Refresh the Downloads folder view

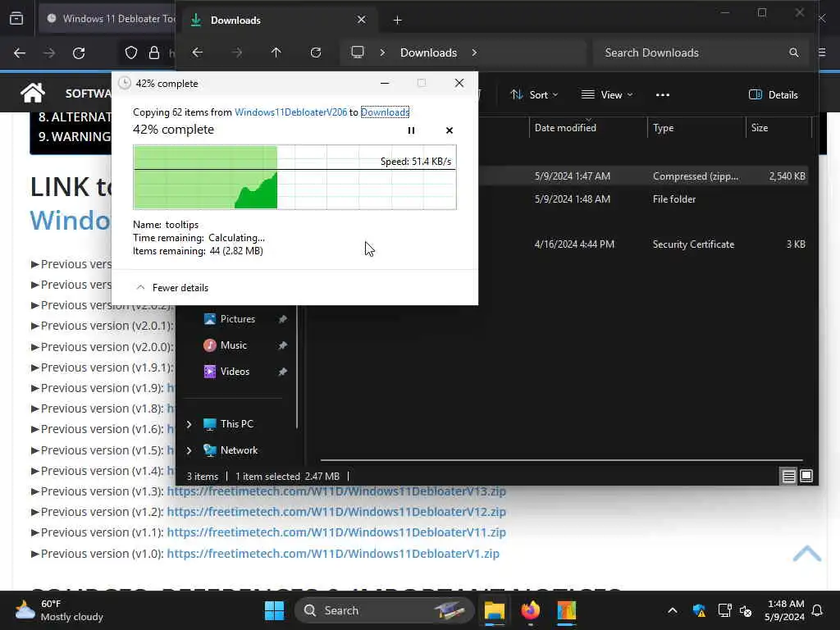coord(316,52)
